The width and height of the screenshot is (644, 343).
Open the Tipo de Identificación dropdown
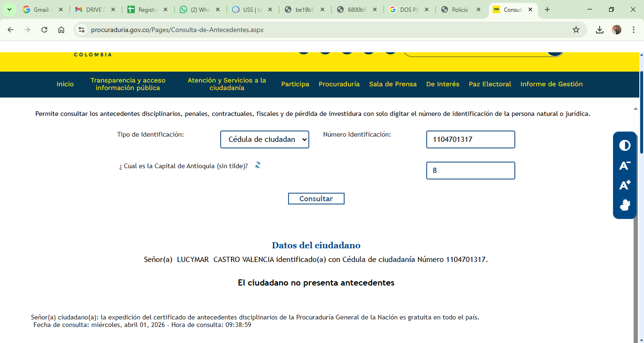click(264, 139)
